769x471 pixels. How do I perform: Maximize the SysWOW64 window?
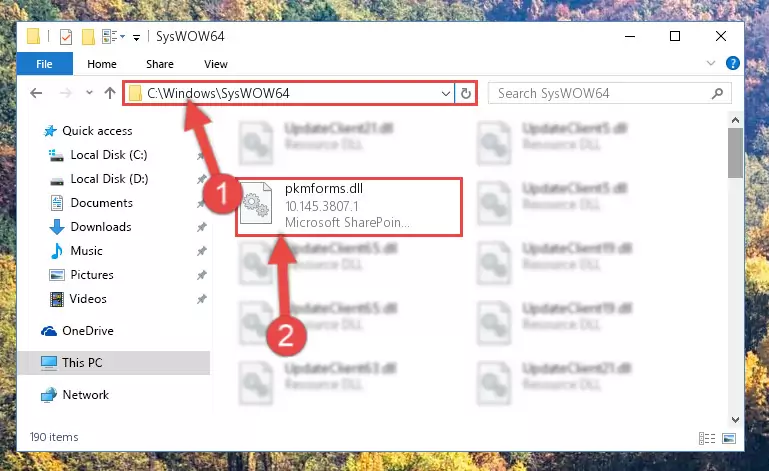pyautogui.click(x=675, y=36)
